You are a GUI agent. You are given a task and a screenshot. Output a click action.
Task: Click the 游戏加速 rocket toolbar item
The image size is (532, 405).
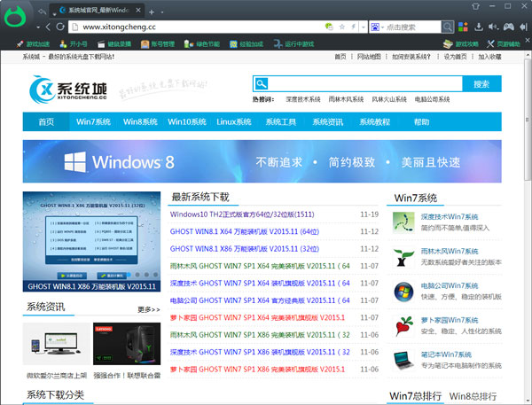tap(33, 44)
